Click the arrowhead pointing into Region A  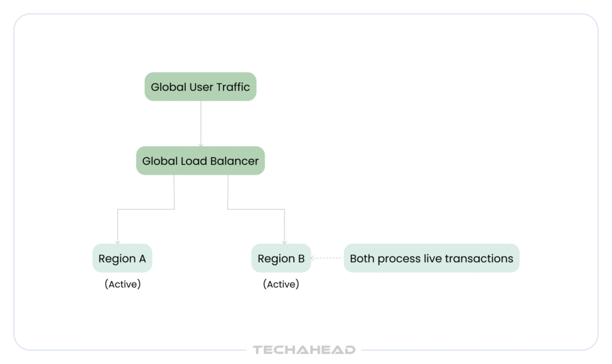click(118, 243)
